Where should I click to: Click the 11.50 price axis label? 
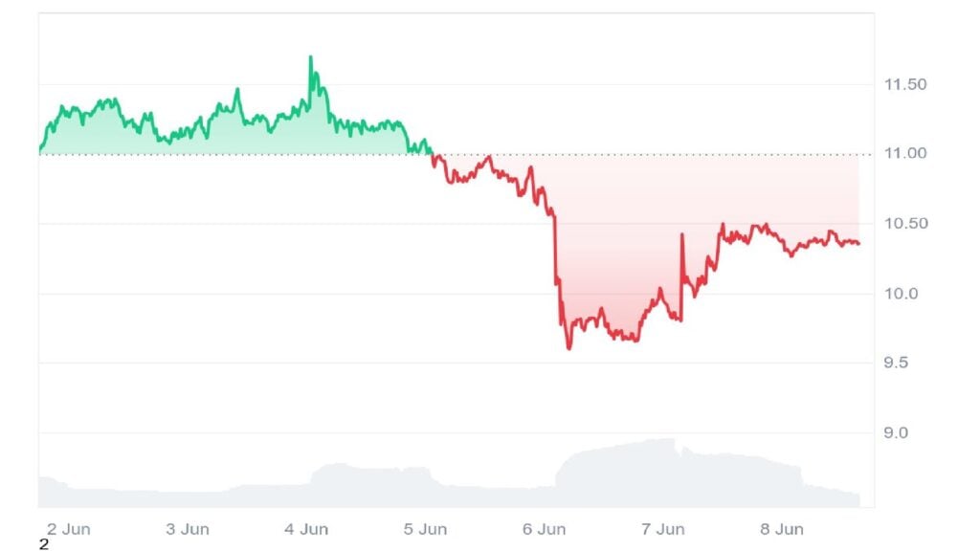coord(904,84)
